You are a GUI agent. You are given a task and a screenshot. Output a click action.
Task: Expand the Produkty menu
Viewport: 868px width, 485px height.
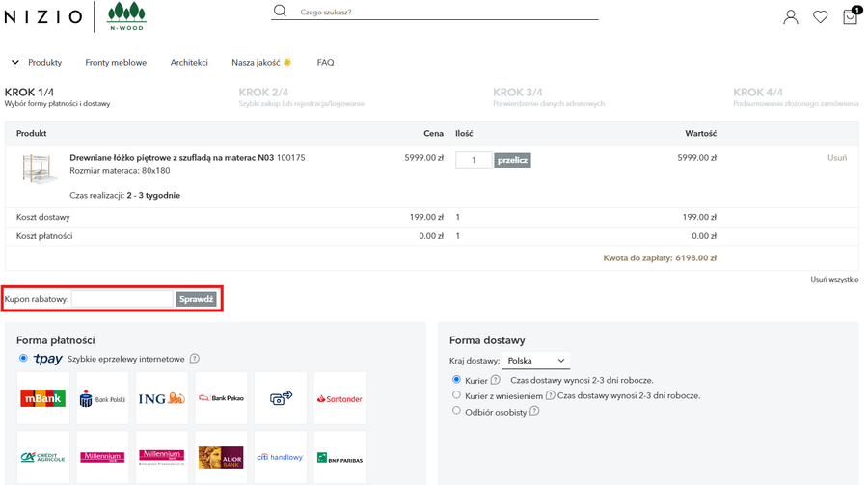[37, 63]
